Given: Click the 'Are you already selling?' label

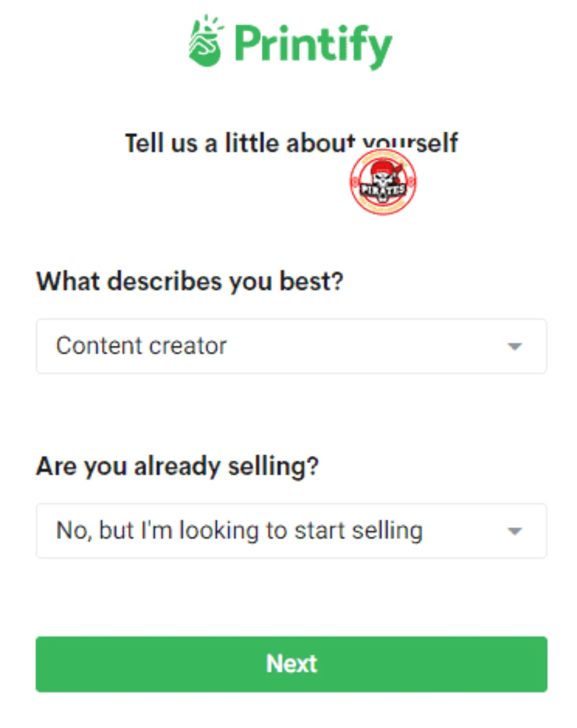Looking at the screenshot, I should pos(177,467).
